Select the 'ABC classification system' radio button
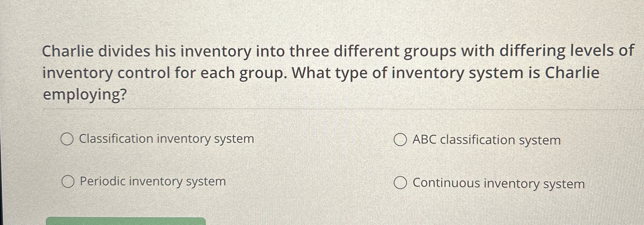This screenshot has width=644, height=225. pyautogui.click(x=400, y=139)
